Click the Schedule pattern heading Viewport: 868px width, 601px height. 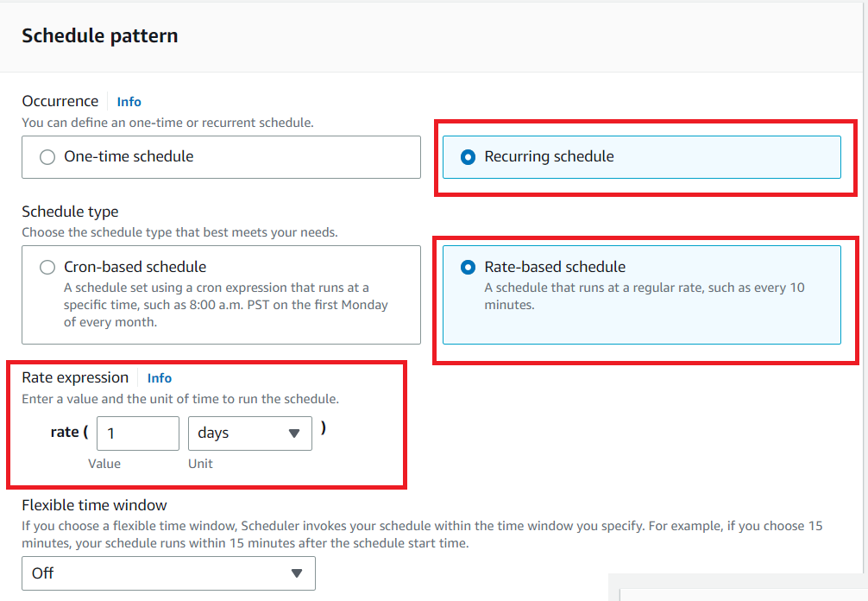100,36
